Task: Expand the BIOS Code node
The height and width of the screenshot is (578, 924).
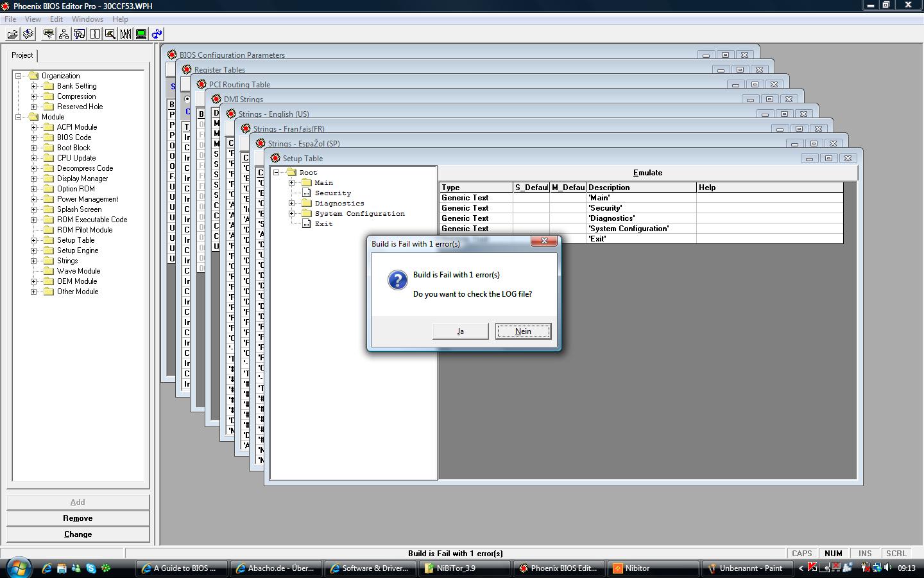Action: point(34,137)
